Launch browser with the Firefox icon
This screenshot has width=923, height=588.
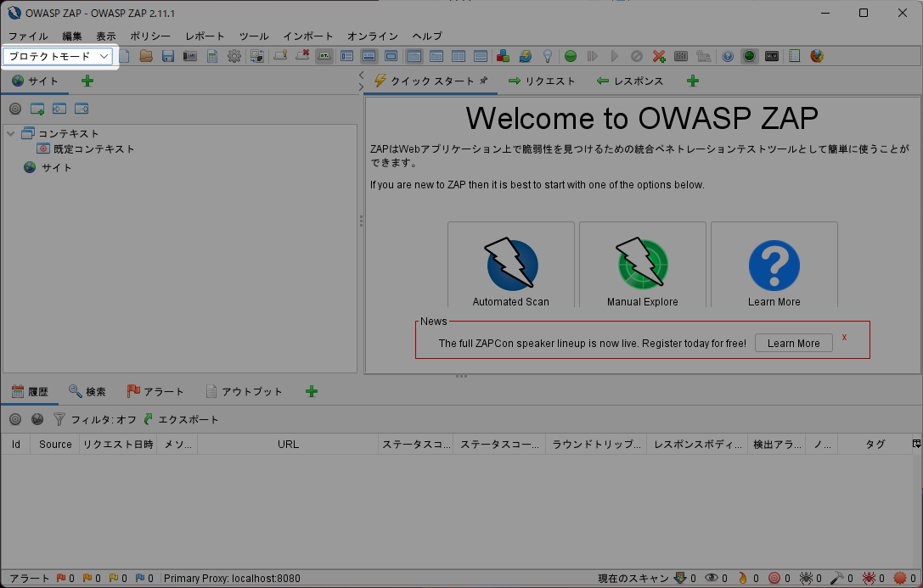pyautogui.click(x=817, y=57)
